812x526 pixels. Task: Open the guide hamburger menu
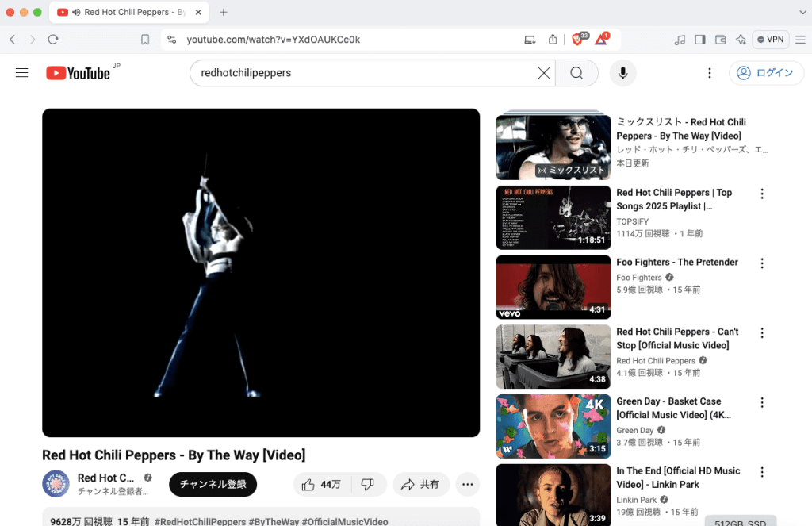[21, 72]
